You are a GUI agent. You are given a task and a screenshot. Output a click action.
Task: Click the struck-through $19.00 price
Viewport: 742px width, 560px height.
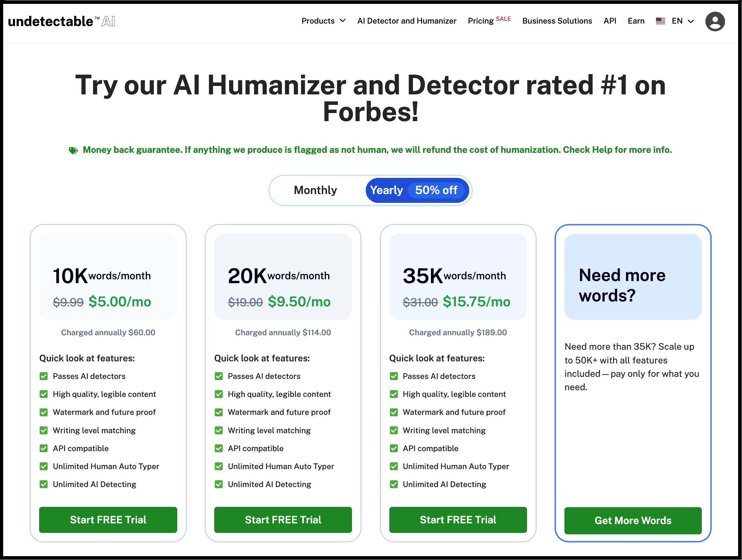(245, 302)
